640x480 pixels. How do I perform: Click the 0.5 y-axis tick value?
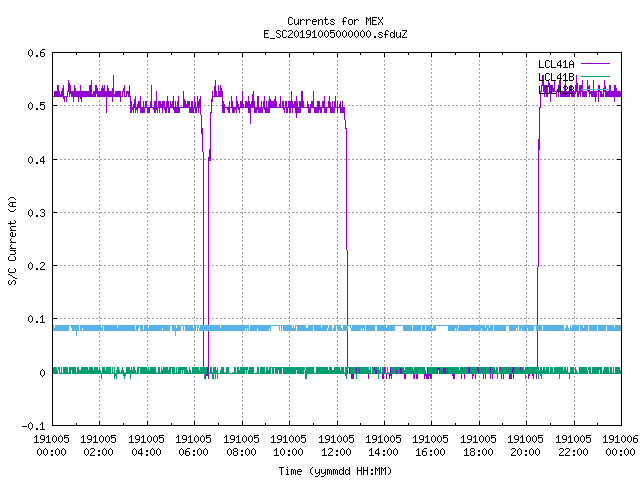click(36, 106)
